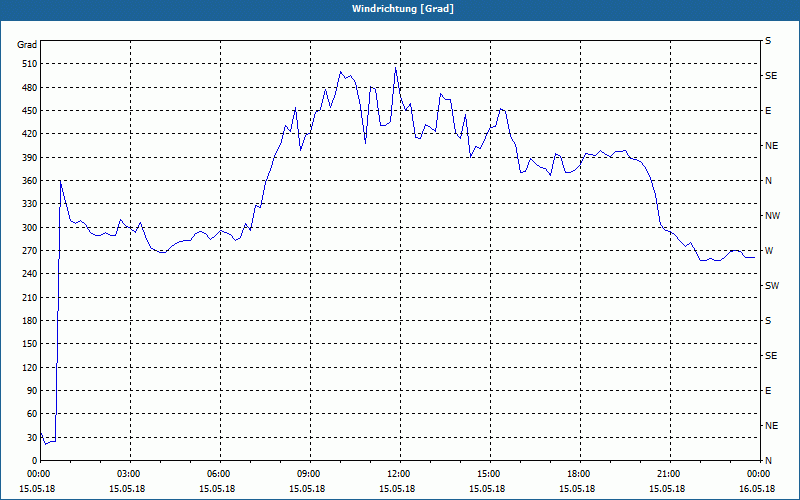
Task: Click the 03:00 time axis label
Action: [130, 474]
